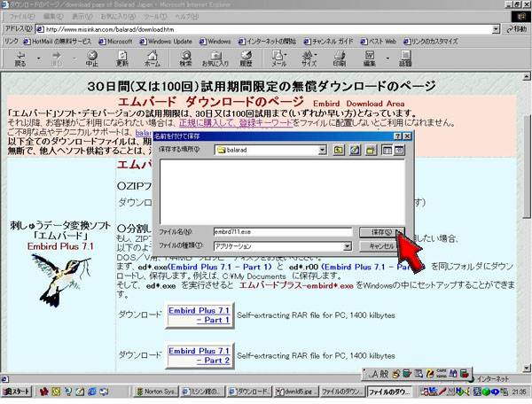Switch to List view in save dialog
This screenshot has height=404, width=532.
[x=387, y=150]
